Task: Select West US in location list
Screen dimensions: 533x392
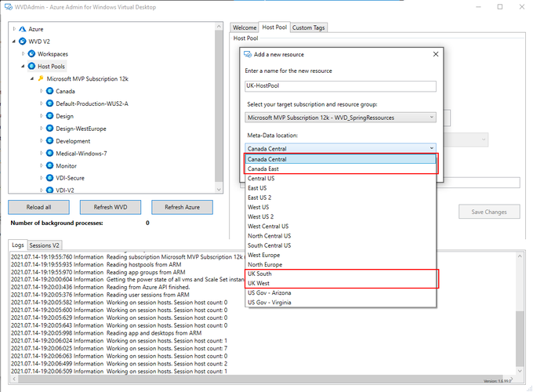Action: click(341, 207)
